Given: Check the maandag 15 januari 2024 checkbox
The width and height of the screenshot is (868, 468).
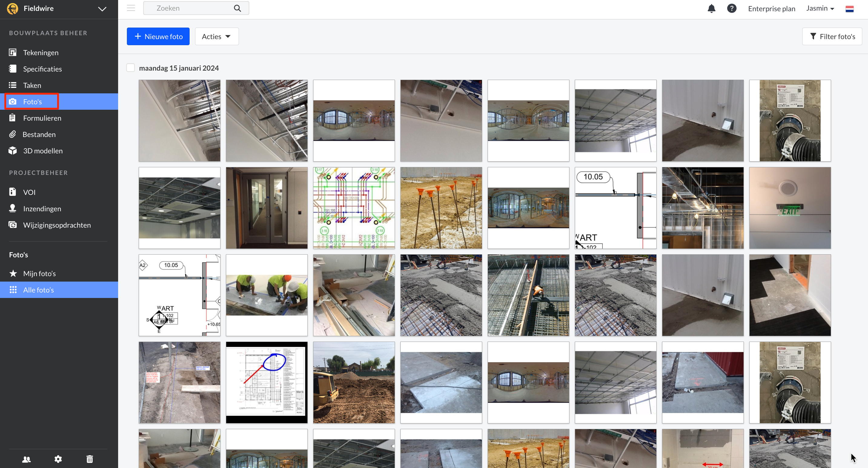Looking at the screenshot, I should point(131,68).
